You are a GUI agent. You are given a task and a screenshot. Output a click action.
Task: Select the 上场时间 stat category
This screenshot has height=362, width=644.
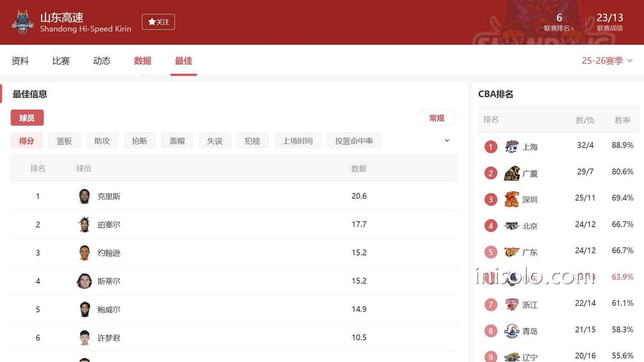click(x=297, y=141)
